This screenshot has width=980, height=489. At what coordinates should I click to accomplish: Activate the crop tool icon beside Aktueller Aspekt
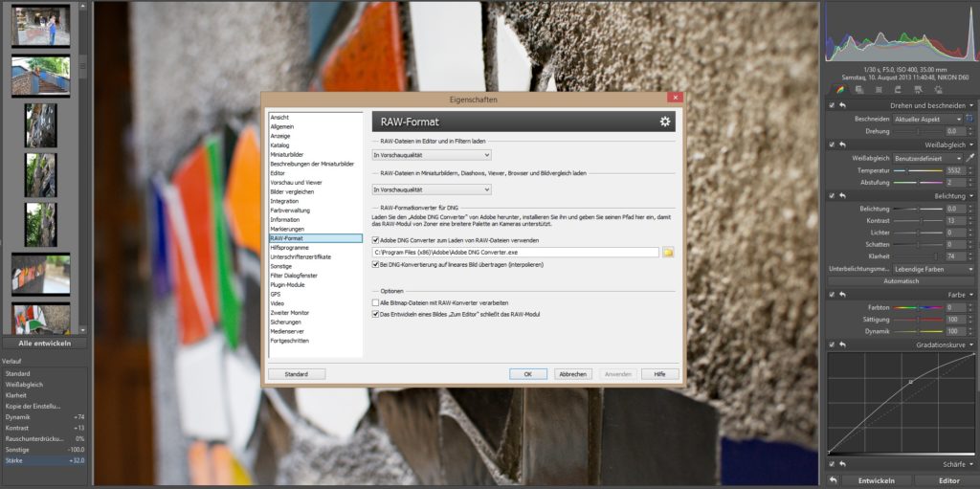tap(969, 119)
